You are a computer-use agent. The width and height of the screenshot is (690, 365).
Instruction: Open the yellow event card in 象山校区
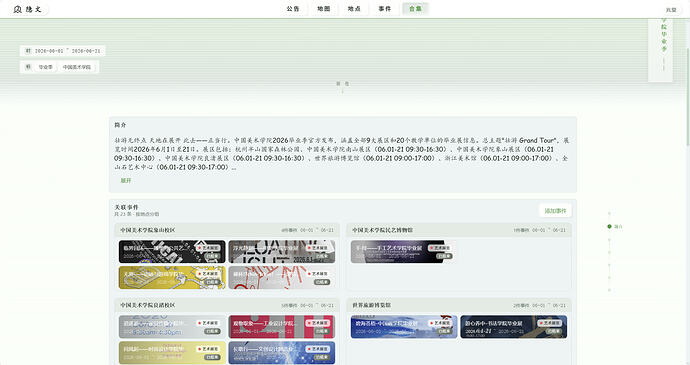(x=172, y=277)
